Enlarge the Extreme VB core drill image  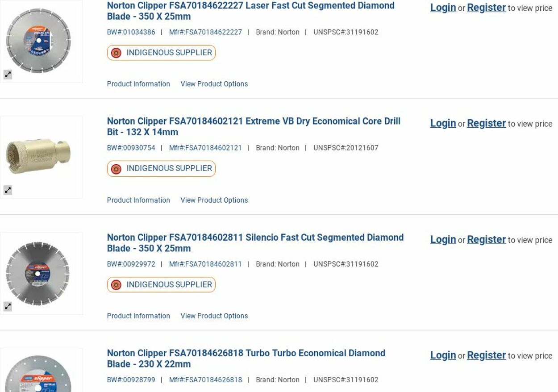click(8, 190)
